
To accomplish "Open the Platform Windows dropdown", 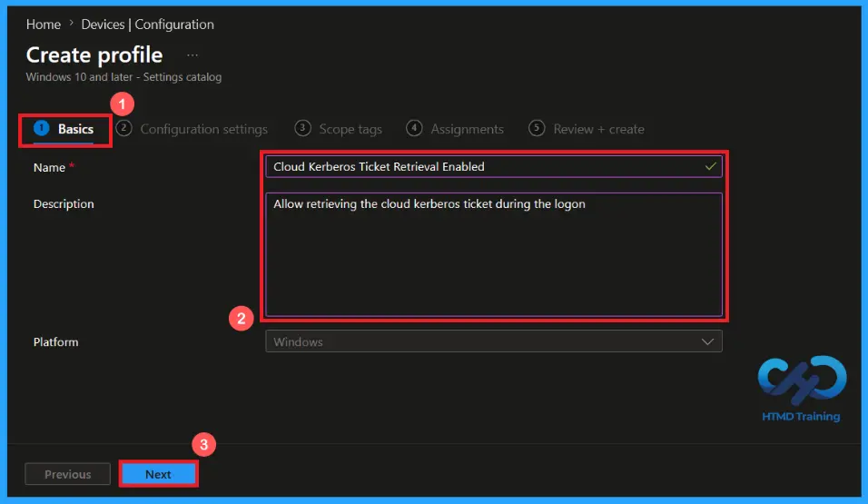I will tap(494, 341).
